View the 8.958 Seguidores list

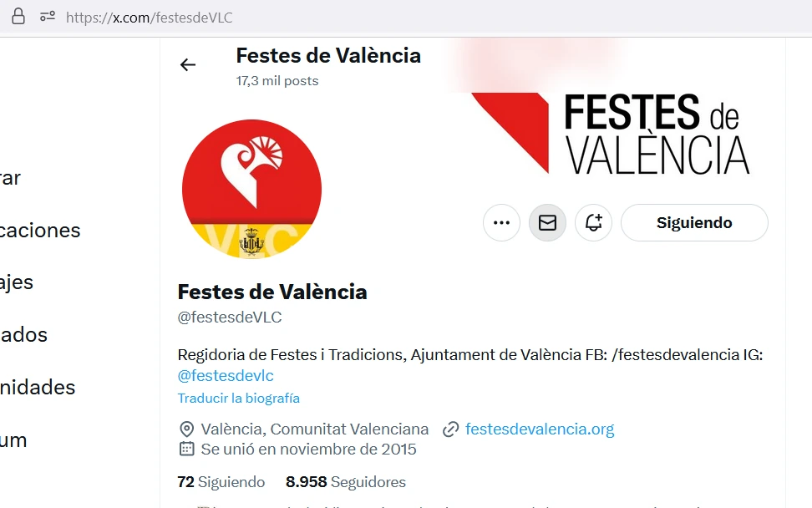coord(346,481)
